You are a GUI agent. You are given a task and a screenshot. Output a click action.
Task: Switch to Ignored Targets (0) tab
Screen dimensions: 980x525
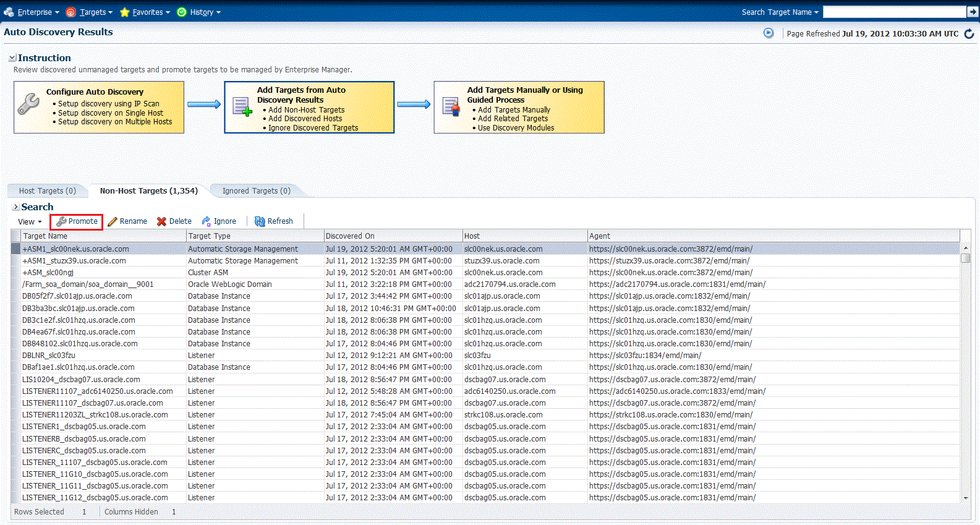[256, 190]
